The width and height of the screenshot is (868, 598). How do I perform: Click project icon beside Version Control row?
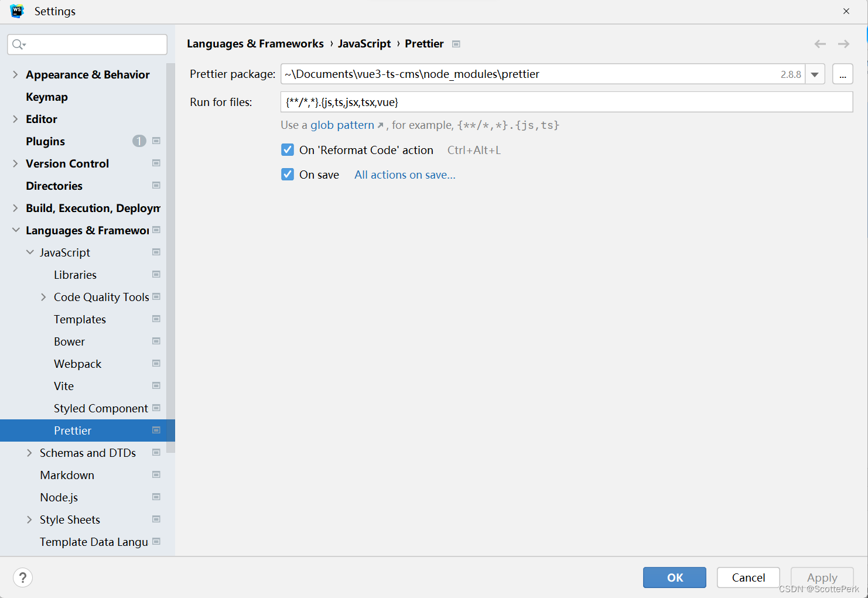(156, 163)
